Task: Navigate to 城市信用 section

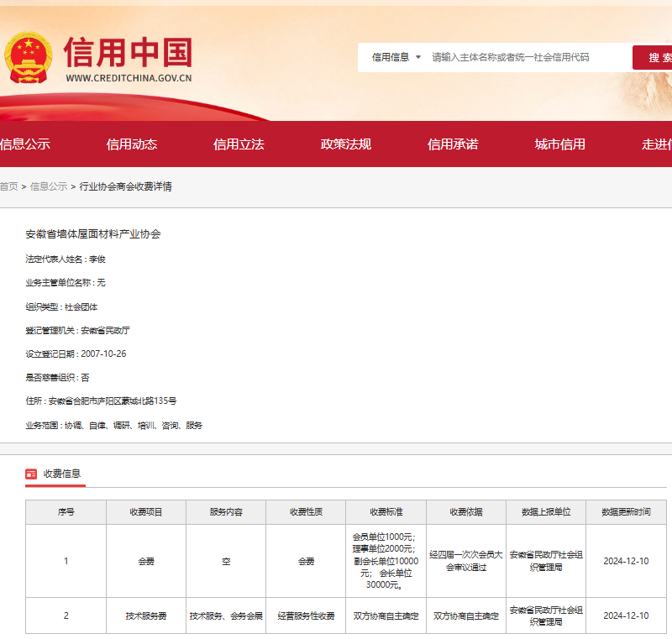Action: (x=560, y=144)
